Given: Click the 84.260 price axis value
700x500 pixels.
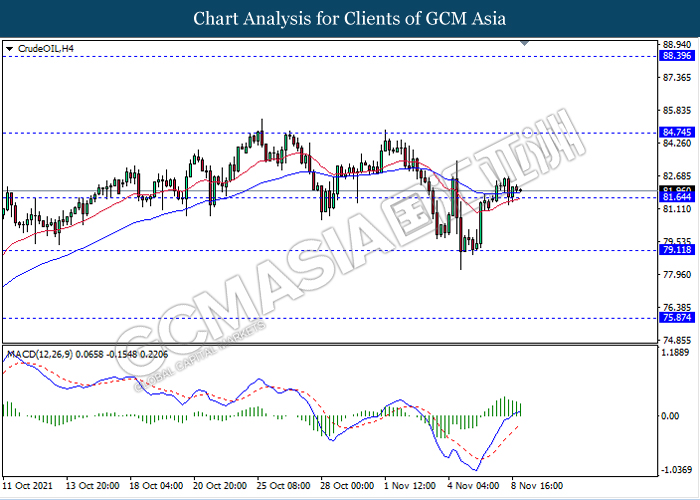Looking at the screenshot, I should coord(678,143).
